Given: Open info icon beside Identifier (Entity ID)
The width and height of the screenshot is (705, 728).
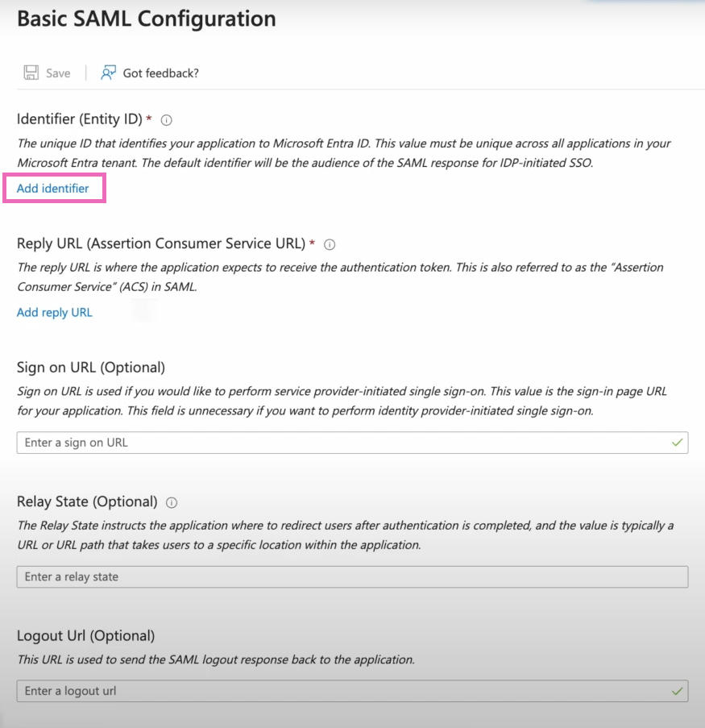Looking at the screenshot, I should tap(166, 120).
